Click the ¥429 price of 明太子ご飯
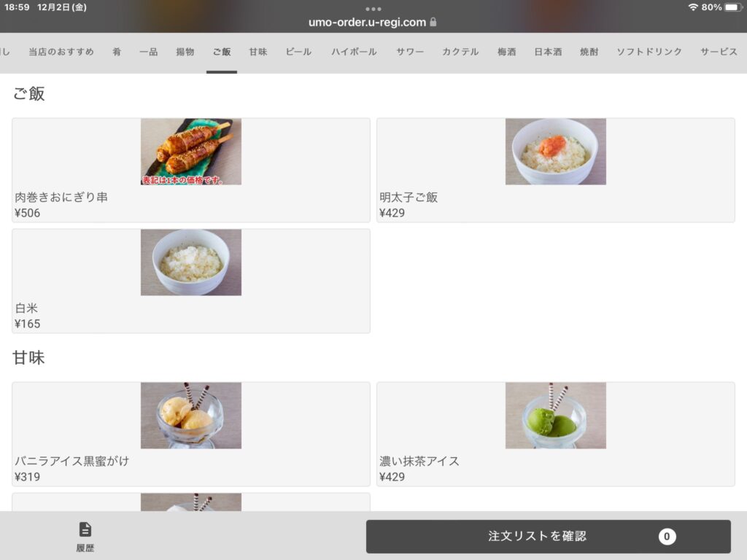The image size is (747, 560). (x=392, y=213)
